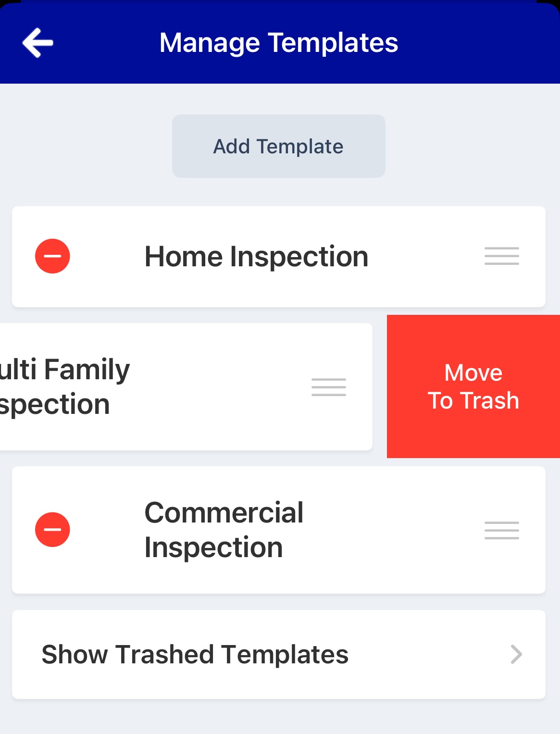Tap the red minus icon beside Home Inspection

pyautogui.click(x=53, y=256)
